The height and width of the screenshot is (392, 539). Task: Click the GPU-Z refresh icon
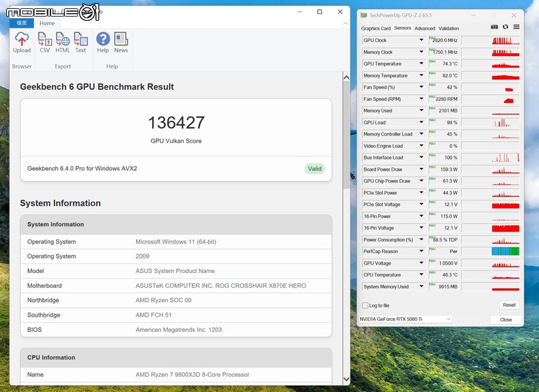click(x=505, y=27)
